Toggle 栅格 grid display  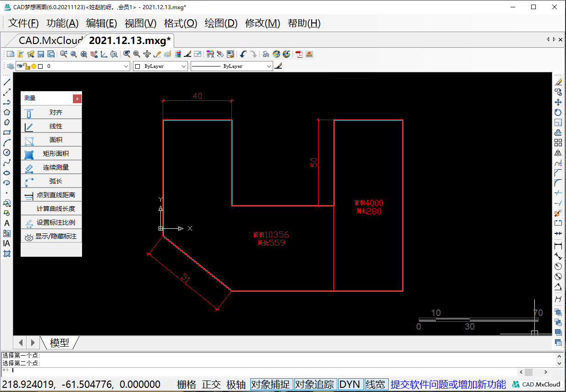(x=187, y=384)
